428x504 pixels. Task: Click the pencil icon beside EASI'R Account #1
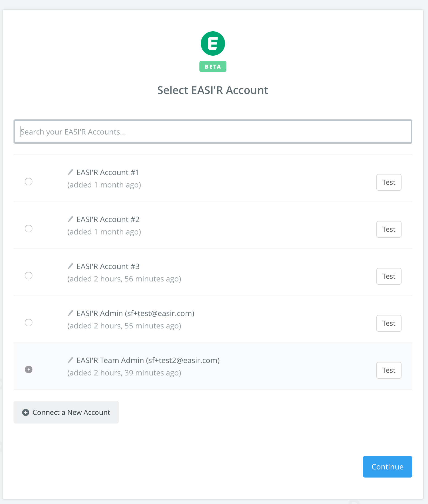pyautogui.click(x=71, y=172)
